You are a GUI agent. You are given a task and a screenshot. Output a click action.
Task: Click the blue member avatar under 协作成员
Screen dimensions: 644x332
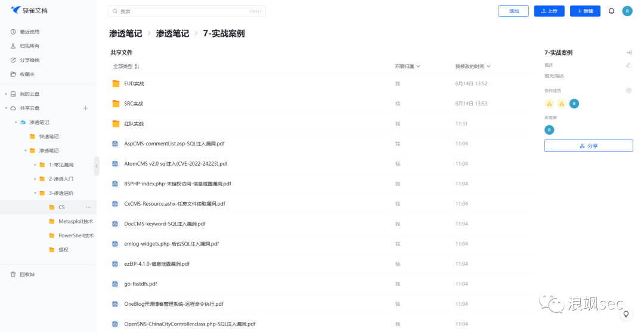point(574,104)
